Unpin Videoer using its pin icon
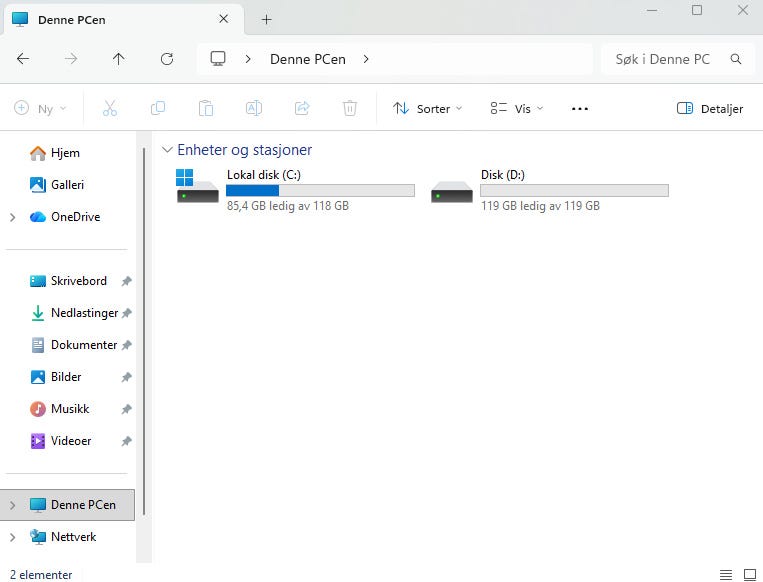 [x=127, y=441]
